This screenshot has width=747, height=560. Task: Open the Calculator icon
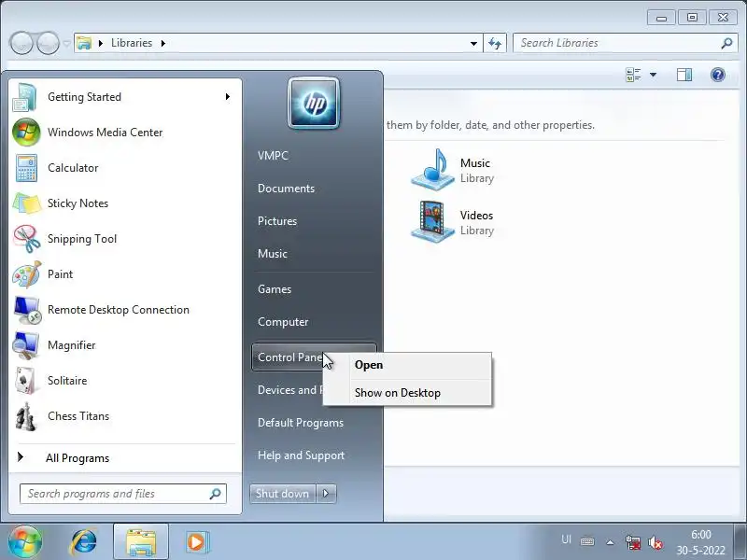pos(26,168)
